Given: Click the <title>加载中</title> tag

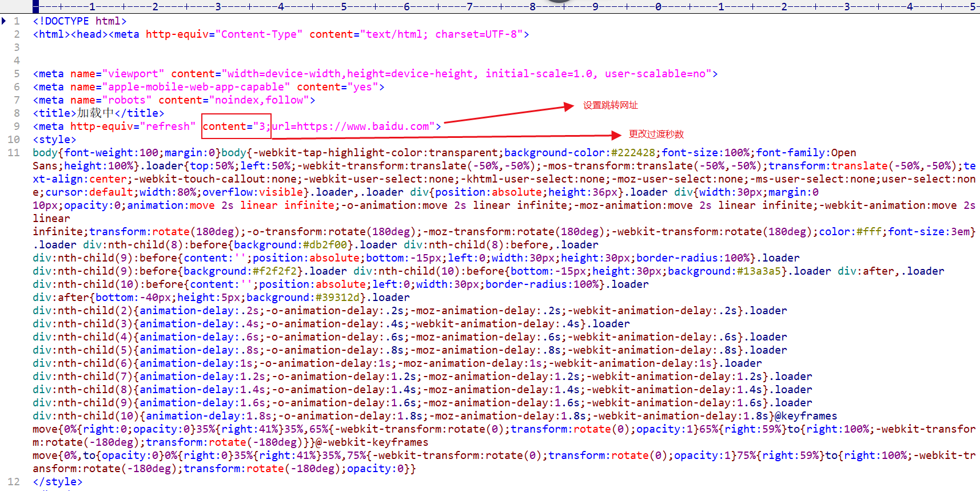Looking at the screenshot, I should (98, 113).
